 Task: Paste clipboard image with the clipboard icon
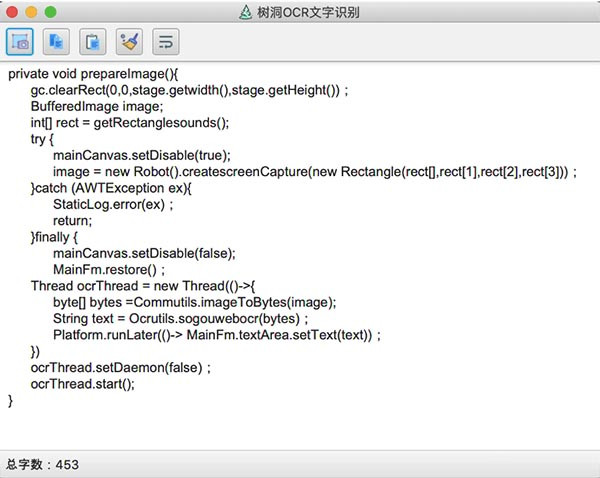tap(93, 42)
